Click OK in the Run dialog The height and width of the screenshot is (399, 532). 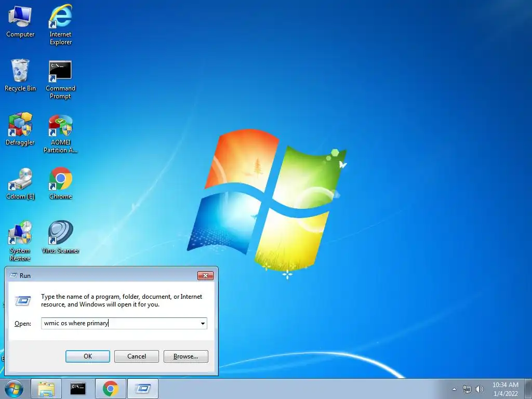pyautogui.click(x=87, y=356)
